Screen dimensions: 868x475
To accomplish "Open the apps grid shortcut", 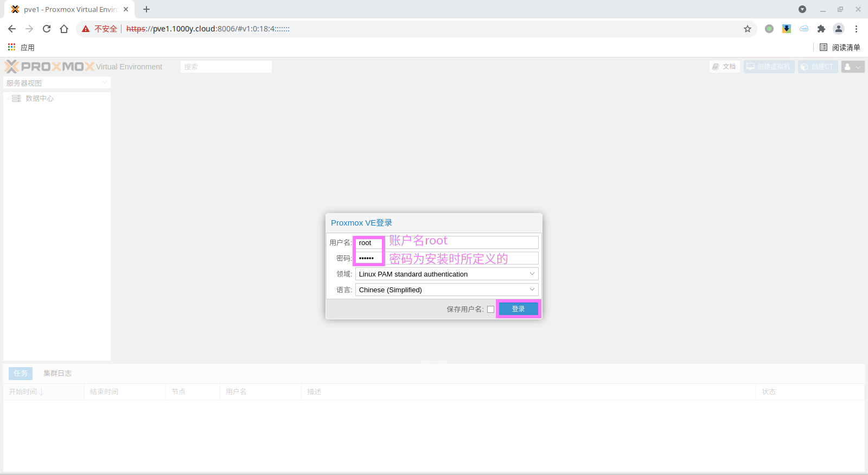I will 12,47.
